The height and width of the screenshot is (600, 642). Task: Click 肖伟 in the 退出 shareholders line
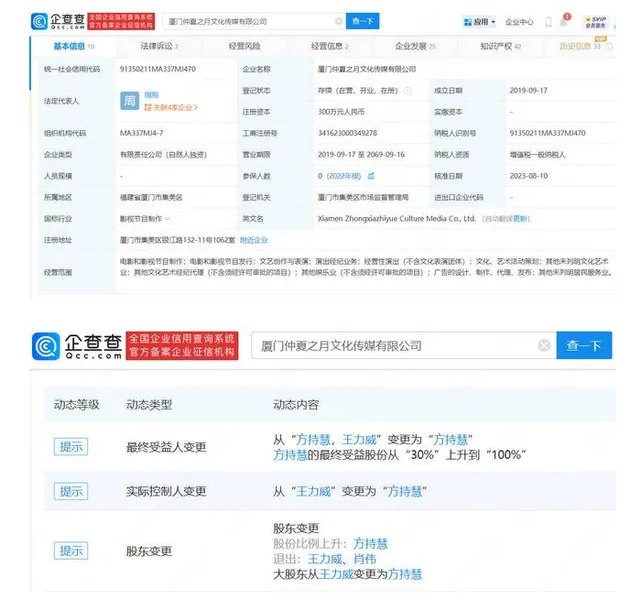coord(364,559)
